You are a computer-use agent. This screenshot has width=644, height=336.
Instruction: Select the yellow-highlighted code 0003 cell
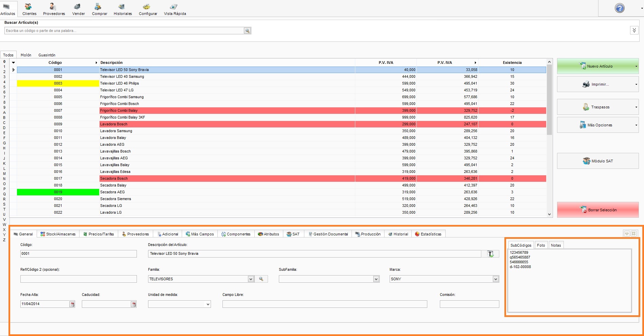coord(58,83)
